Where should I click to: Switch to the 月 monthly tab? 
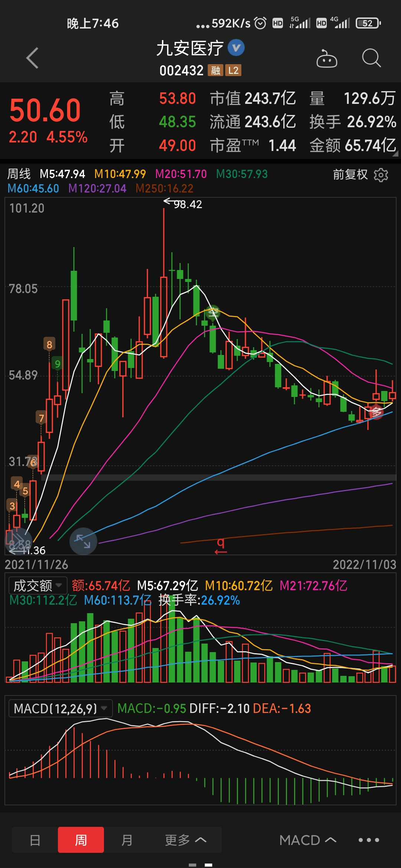coord(127,840)
